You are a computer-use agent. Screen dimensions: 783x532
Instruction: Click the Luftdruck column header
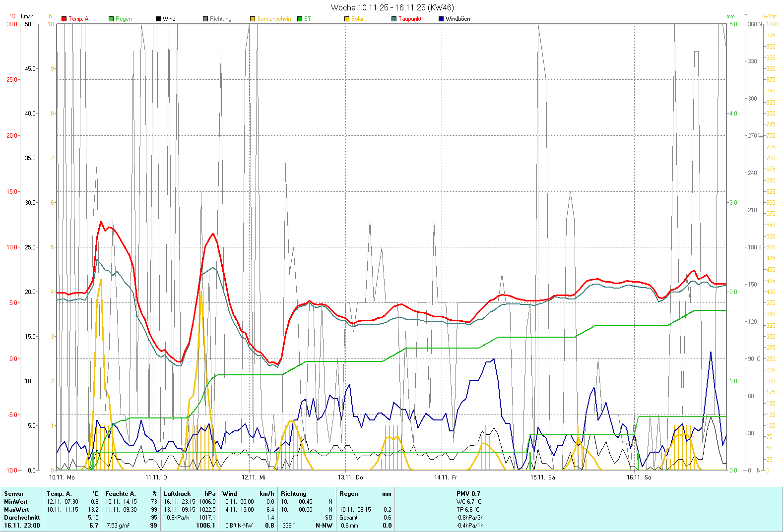177,494
